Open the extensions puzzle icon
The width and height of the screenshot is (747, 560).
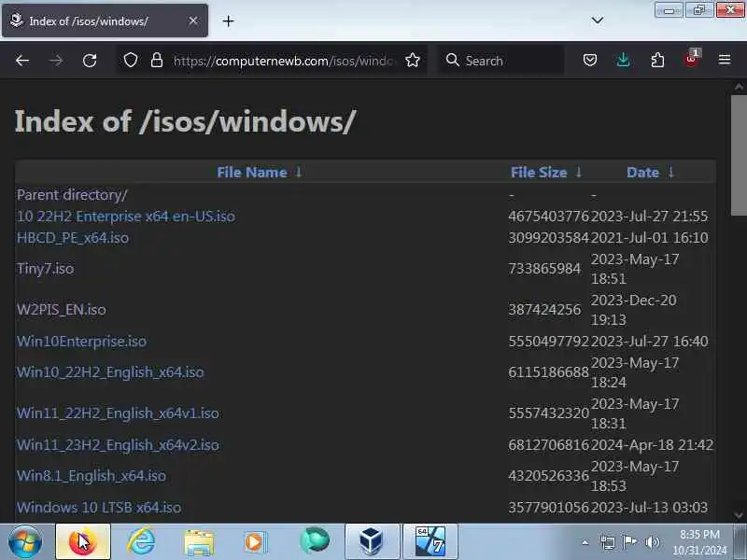click(657, 60)
